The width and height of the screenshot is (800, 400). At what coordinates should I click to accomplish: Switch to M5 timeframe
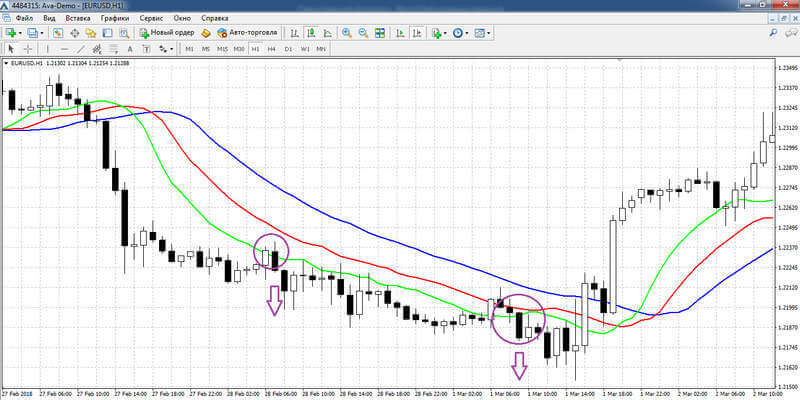(x=206, y=49)
